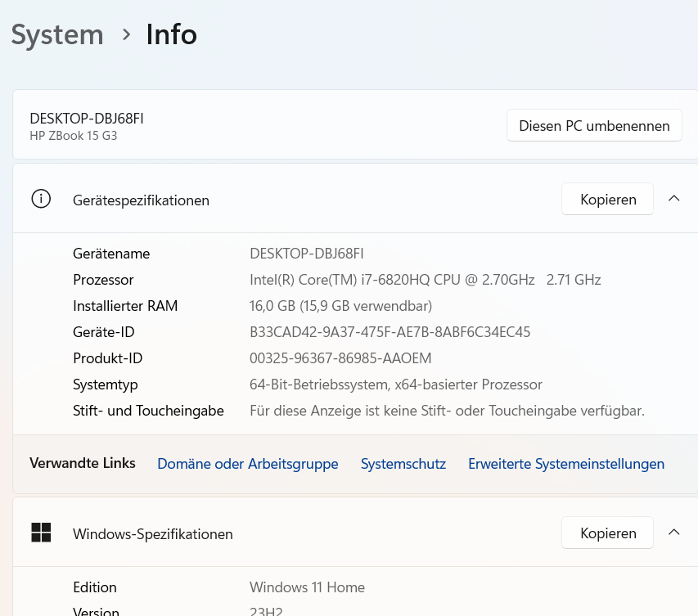The height and width of the screenshot is (616, 698).
Task: Select the Intel Core i7-6820HQ processor value
Action: coord(426,280)
